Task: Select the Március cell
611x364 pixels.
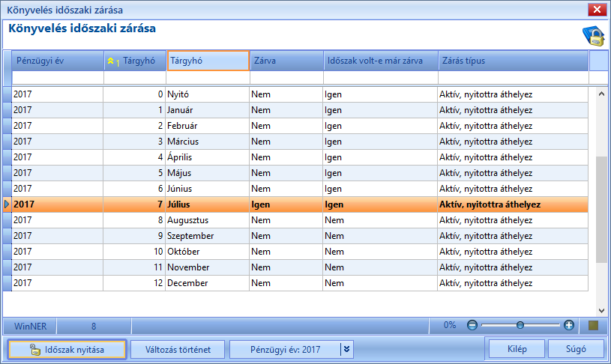Action: [x=208, y=142]
